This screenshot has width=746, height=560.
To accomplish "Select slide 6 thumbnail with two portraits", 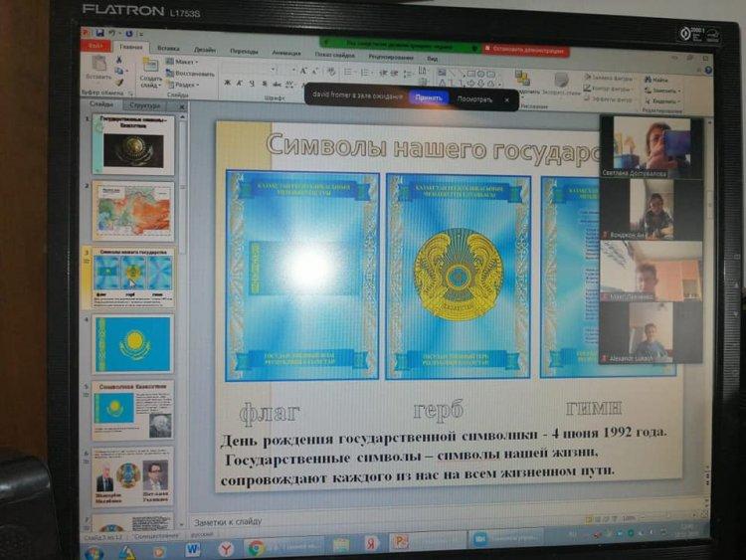I will pos(132,476).
